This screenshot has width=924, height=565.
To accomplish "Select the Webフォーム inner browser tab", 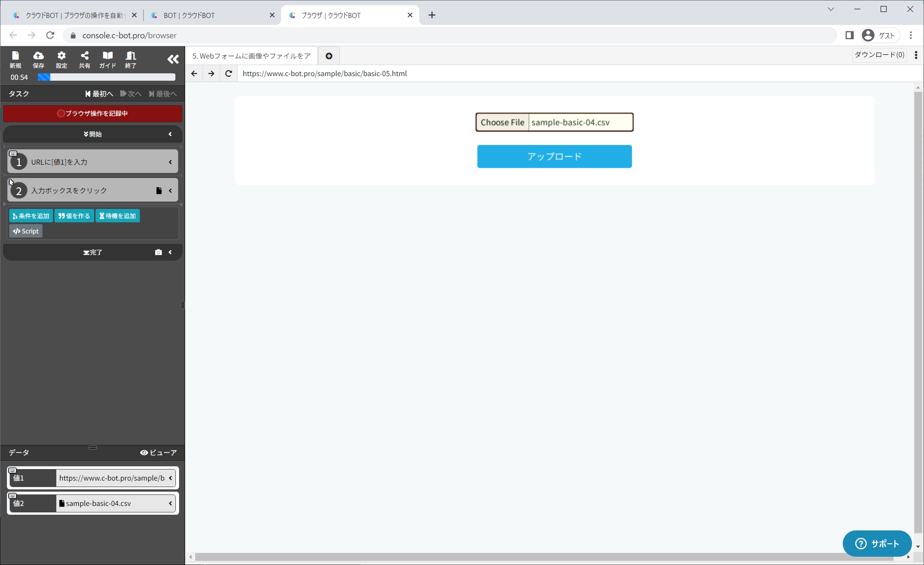I will 252,56.
